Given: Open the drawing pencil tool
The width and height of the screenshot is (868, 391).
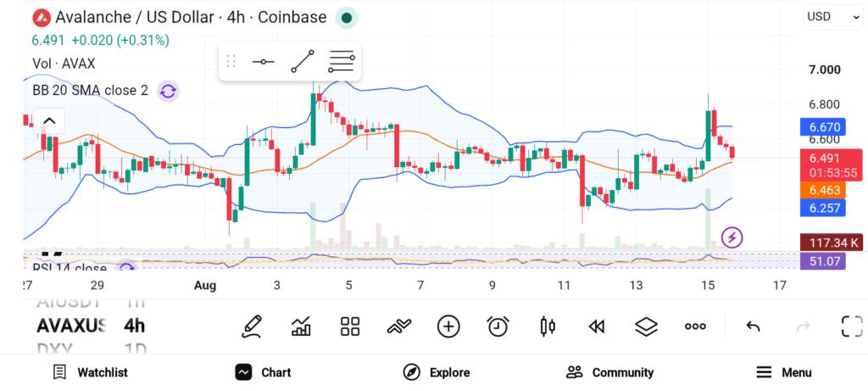Looking at the screenshot, I should [x=252, y=327].
